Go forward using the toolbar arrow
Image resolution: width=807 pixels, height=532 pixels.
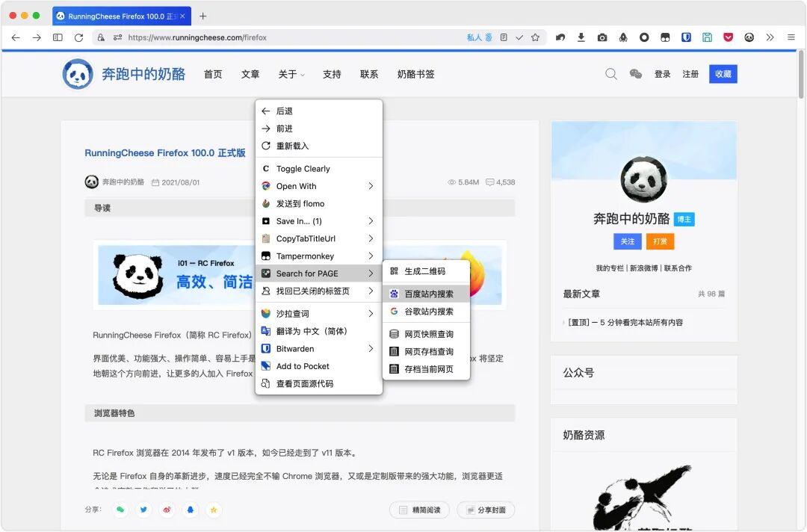(37, 37)
